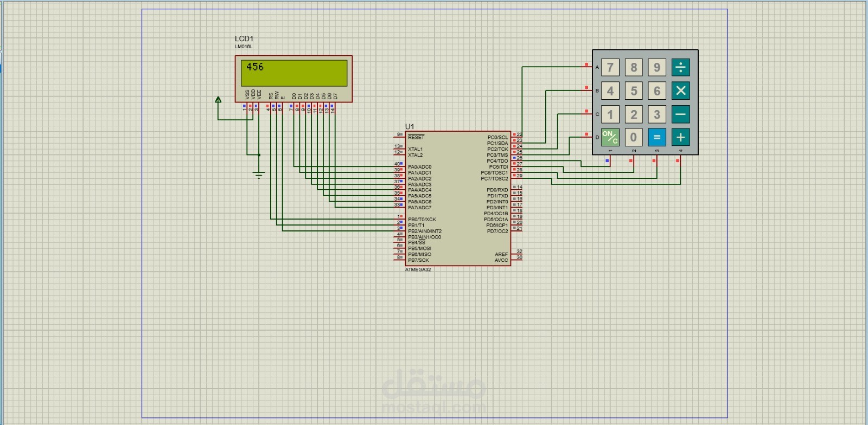Viewport: 868px width, 425px height.
Task: Select the ATMEGA32 part name text
Action: (x=418, y=269)
